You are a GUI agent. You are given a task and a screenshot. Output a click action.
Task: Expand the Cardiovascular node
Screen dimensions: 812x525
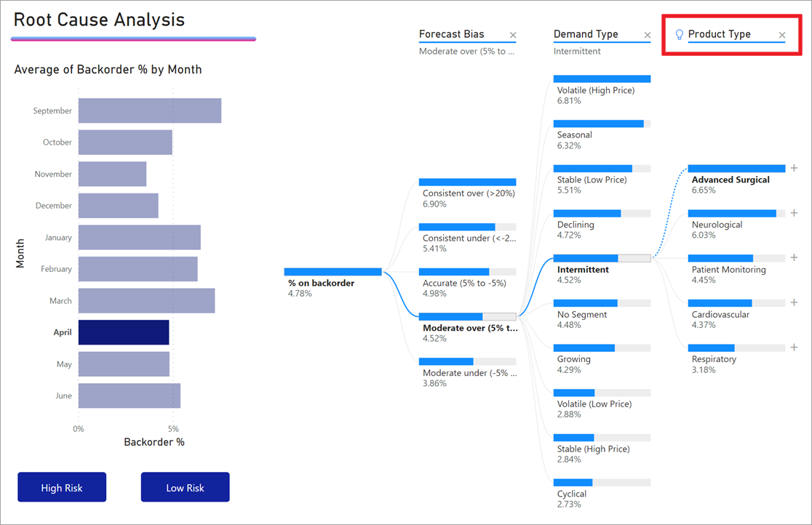[x=795, y=302]
